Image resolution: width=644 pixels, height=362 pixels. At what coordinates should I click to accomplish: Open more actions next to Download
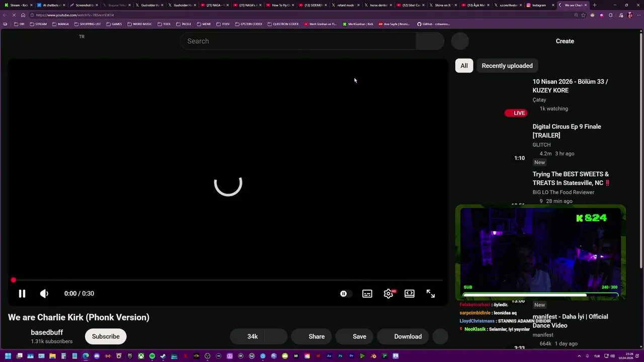click(x=440, y=336)
